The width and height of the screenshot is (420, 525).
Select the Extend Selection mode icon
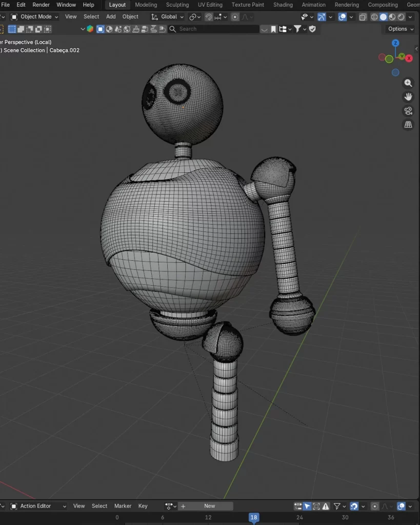(x=21, y=29)
